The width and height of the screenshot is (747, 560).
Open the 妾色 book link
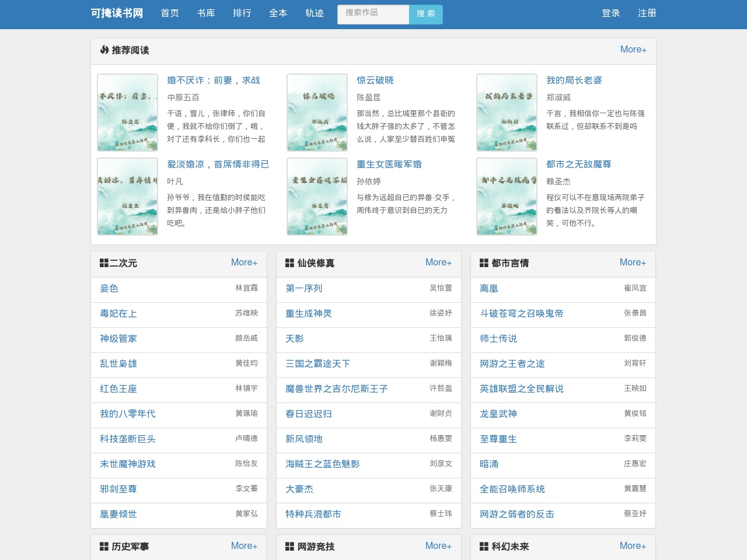(x=109, y=288)
